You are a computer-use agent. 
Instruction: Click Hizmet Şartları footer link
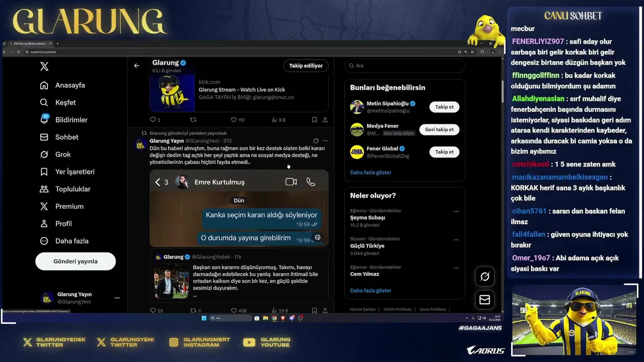(x=363, y=309)
